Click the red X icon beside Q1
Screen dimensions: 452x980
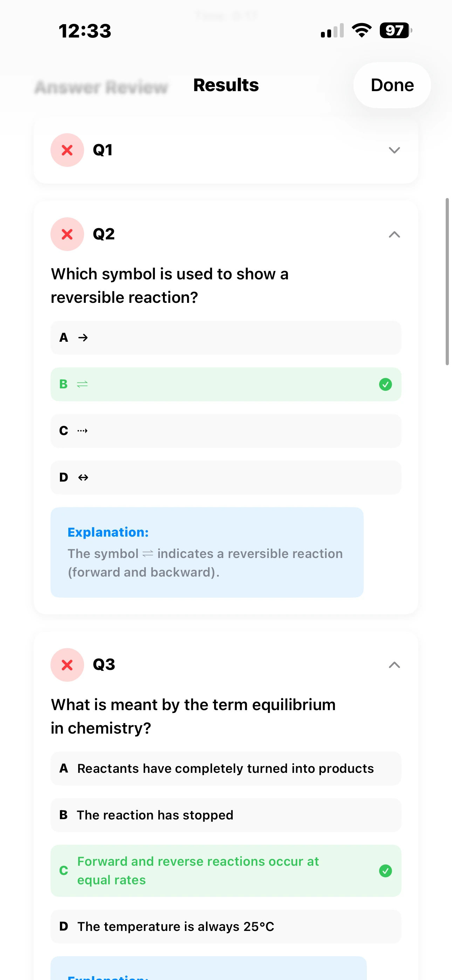pyautogui.click(x=67, y=150)
